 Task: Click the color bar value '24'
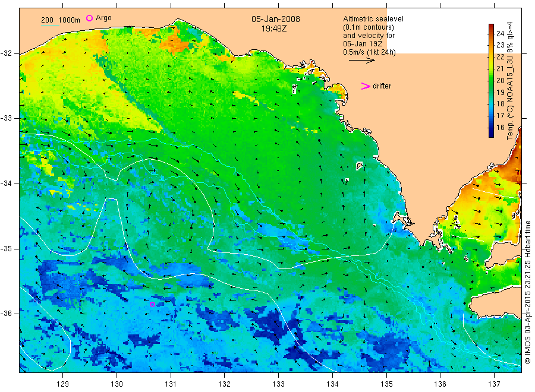(x=500, y=33)
